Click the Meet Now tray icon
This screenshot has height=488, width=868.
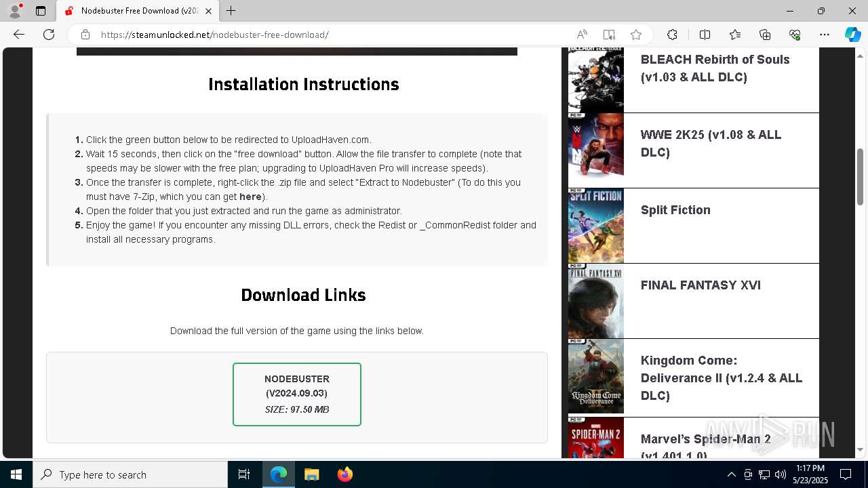748,474
